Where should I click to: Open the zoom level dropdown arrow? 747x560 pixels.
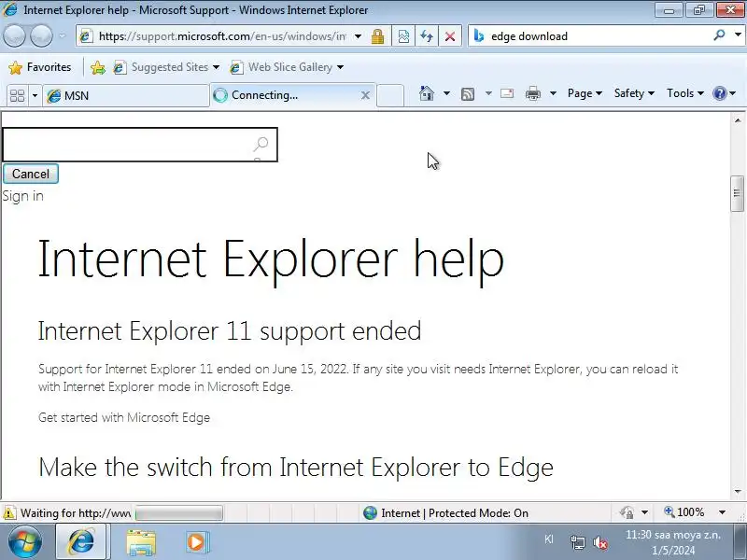[x=722, y=512]
